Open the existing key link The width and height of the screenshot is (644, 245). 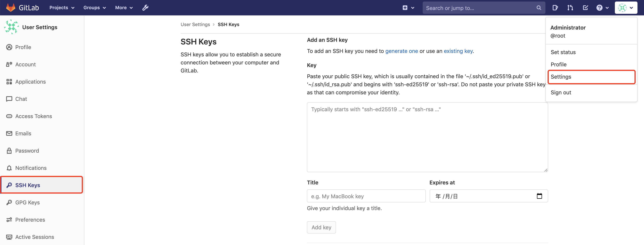(458, 51)
